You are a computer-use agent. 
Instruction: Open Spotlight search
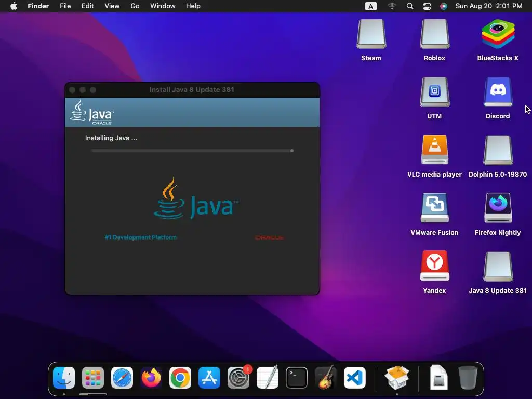[x=410, y=6]
